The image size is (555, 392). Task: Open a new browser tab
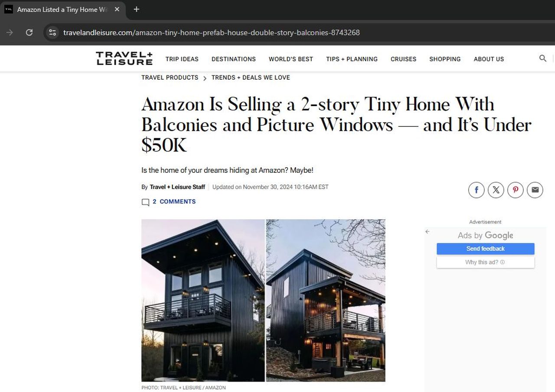[136, 9]
